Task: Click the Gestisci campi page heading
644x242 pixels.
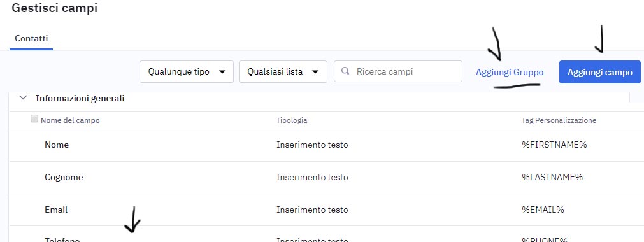Action: [54, 8]
